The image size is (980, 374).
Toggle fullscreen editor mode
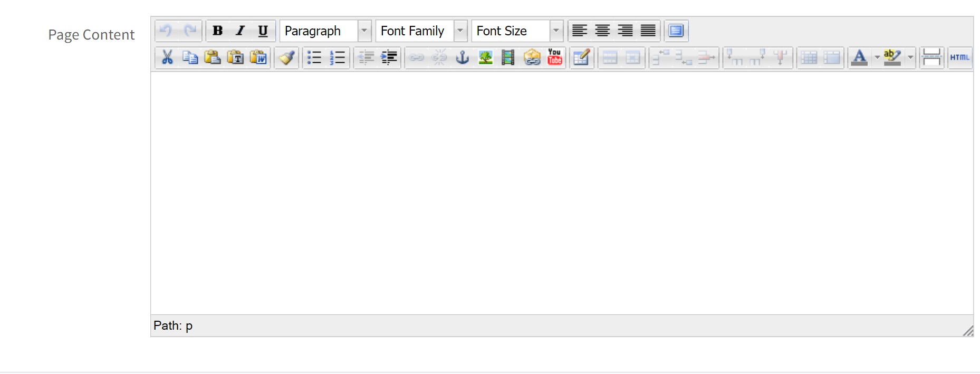(x=676, y=31)
